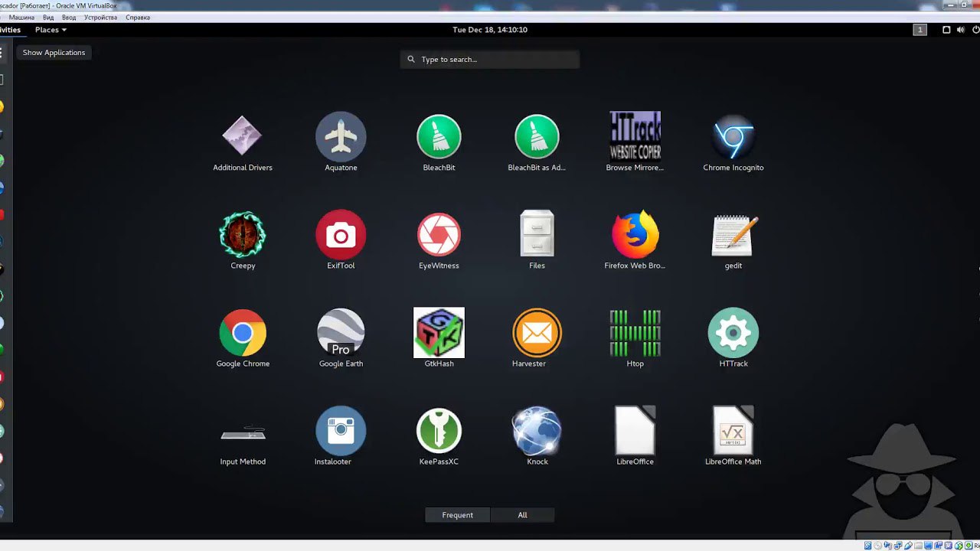Open the clock and calendar panel
Image resolution: width=980 pixels, height=551 pixels.
click(x=490, y=30)
